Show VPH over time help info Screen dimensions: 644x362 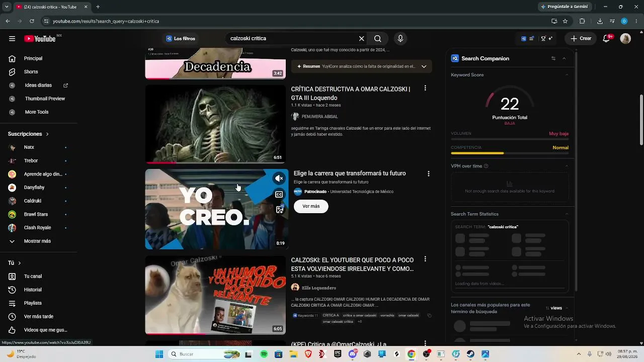486,166
